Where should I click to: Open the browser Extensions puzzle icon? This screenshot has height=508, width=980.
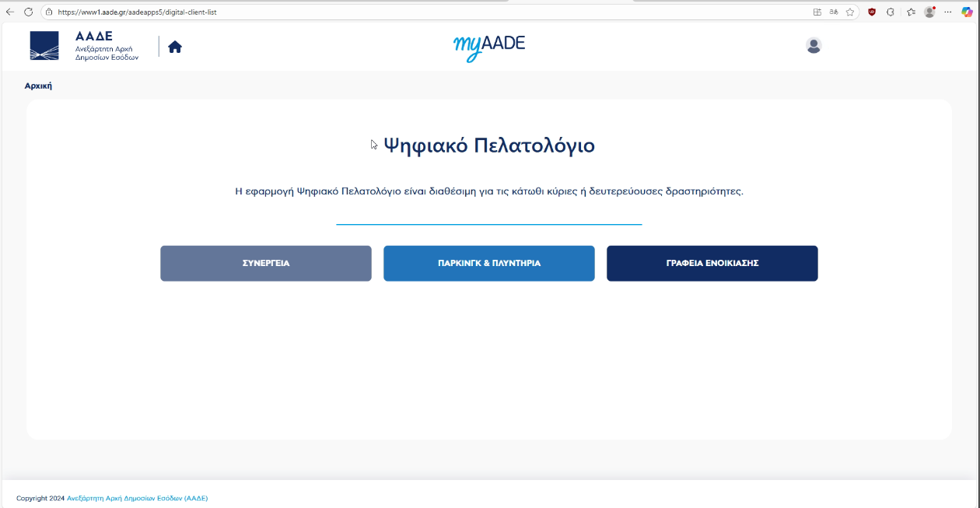pyautogui.click(x=891, y=12)
